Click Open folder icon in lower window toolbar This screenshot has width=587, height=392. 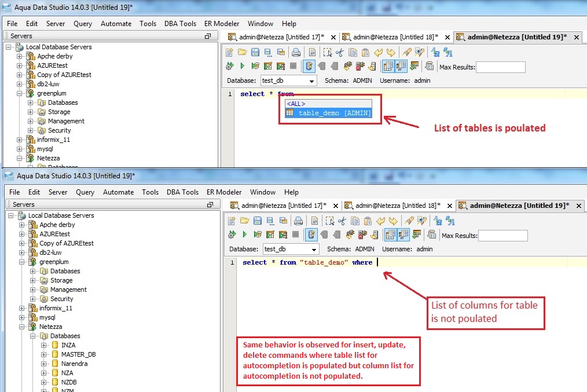coord(244,221)
